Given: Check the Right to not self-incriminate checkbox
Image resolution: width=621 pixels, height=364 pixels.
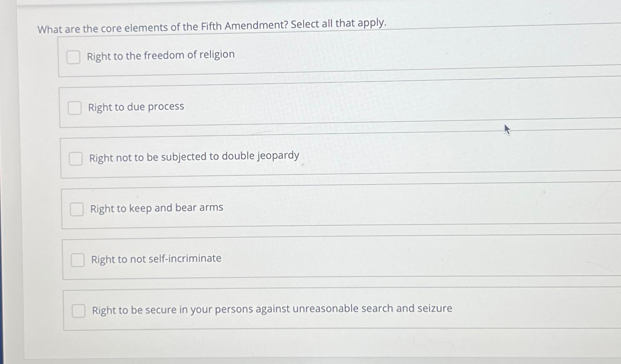Looking at the screenshot, I should pos(77,260).
